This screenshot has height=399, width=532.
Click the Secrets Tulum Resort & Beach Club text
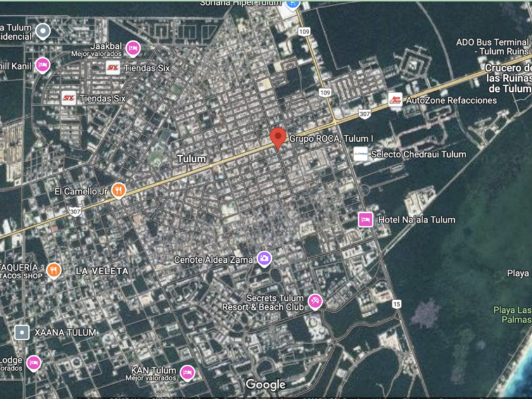263,303
